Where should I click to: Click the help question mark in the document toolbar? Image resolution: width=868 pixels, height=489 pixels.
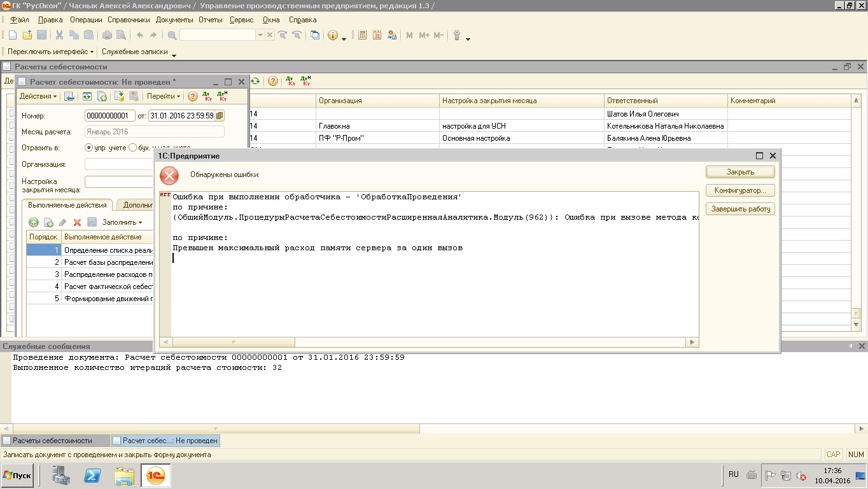click(193, 97)
